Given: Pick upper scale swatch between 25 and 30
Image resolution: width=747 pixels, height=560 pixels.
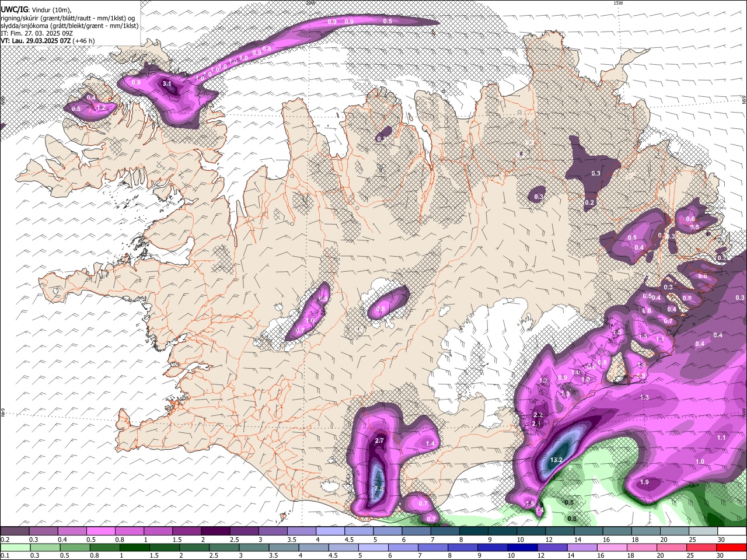Looking at the screenshot, I should [703, 531].
